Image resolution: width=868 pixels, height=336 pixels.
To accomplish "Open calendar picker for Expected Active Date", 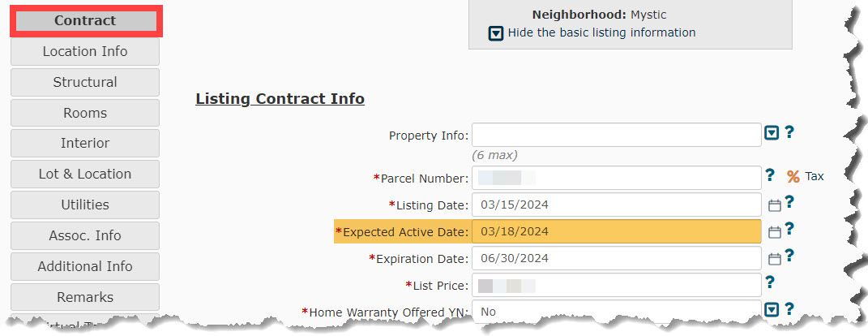I will pos(775,232).
